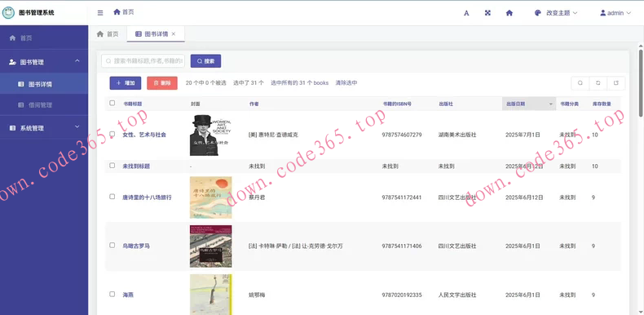Screen dimensions: 644x315
Task: Click the 出版社 column header
Action: coord(446,104)
